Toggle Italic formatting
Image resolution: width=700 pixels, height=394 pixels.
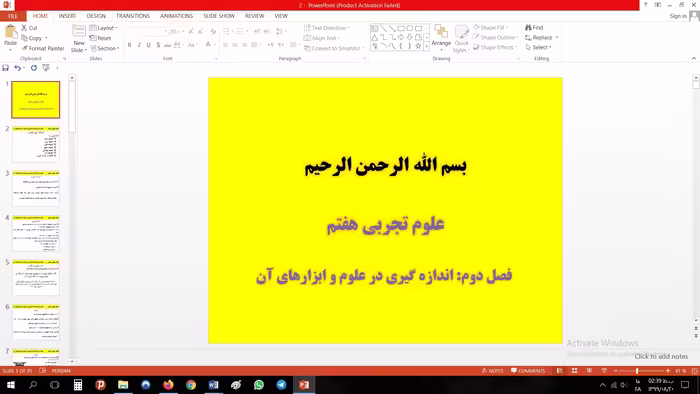[x=139, y=45]
